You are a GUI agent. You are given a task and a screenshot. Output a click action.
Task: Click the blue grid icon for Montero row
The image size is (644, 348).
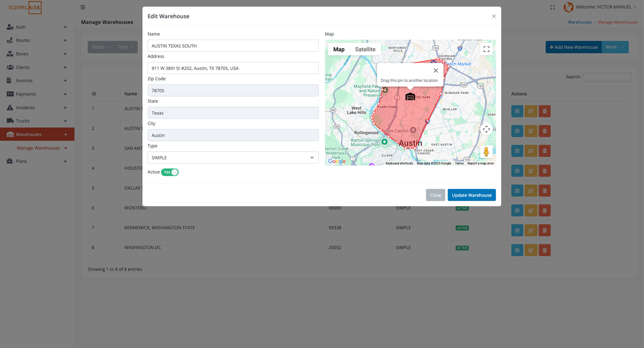tap(517, 210)
